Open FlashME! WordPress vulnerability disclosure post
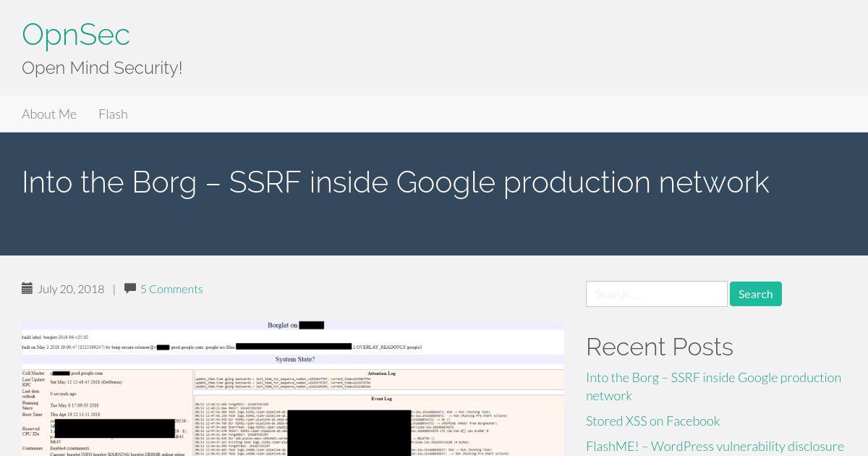This screenshot has width=868, height=456. coord(715,446)
